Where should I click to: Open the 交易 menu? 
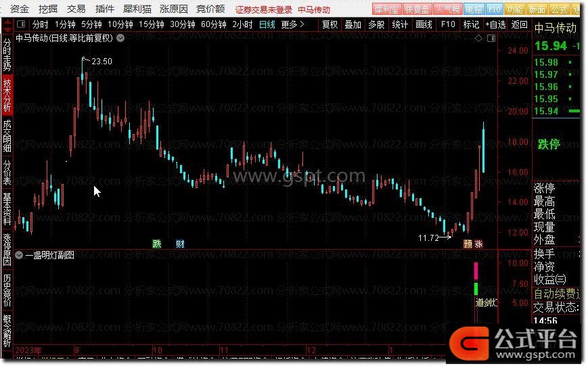coord(76,9)
